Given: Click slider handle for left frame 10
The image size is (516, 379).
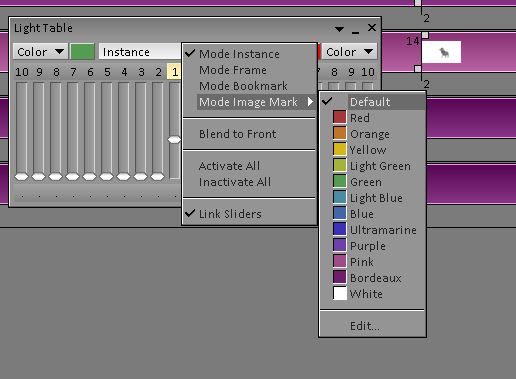Looking at the screenshot, I should point(21,176).
